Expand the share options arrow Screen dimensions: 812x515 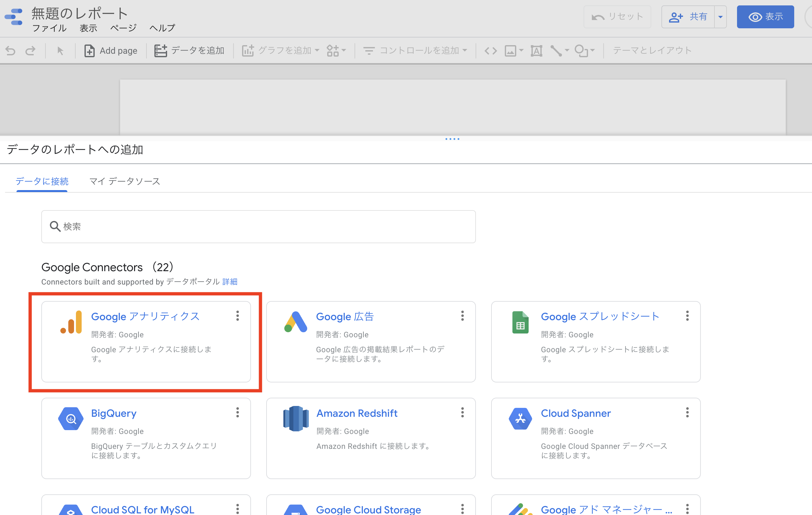click(720, 17)
